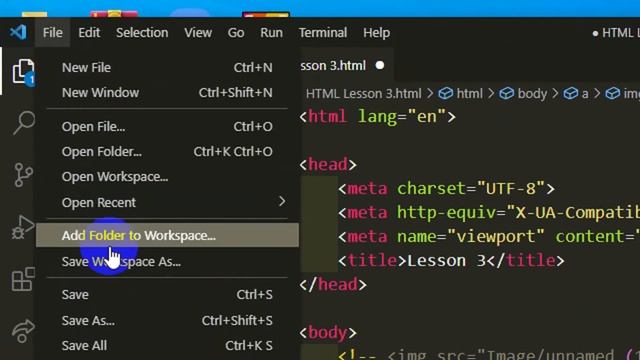The image size is (640, 360).
Task: Click the body breadcrumb label
Action: coord(532,93)
